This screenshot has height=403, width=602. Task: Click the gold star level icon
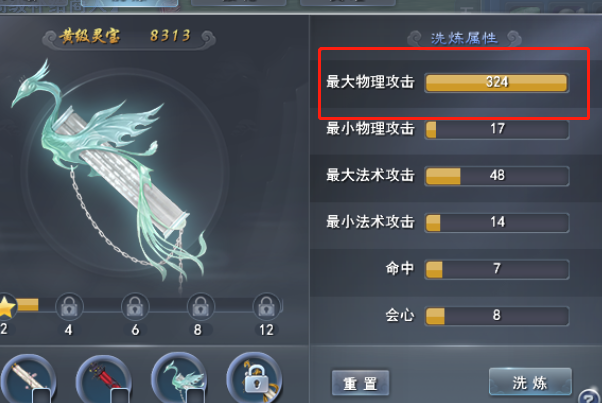(x=6, y=307)
